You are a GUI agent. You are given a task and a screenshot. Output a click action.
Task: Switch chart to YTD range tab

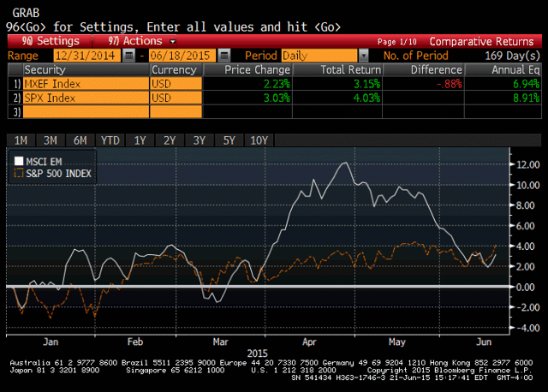coord(110,140)
